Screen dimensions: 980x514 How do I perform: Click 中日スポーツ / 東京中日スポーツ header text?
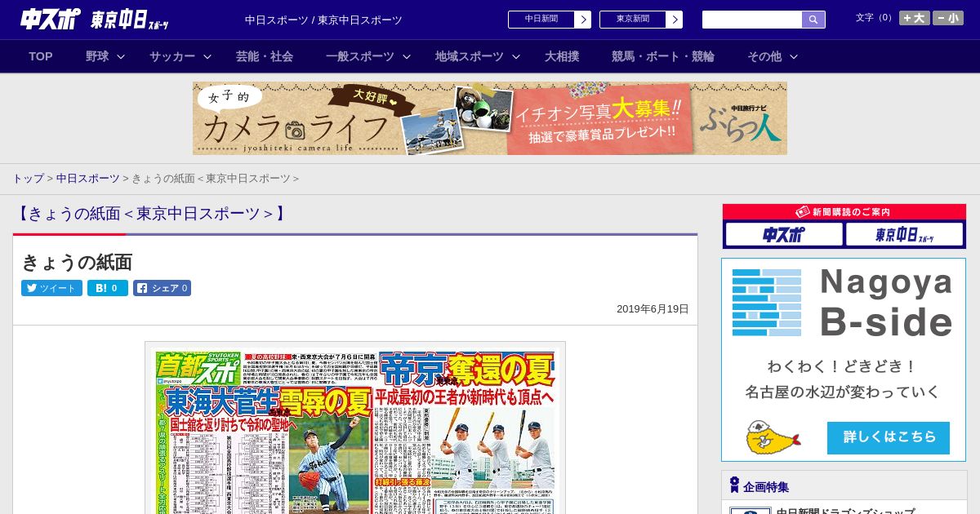pyautogui.click(x=323, y=20)
